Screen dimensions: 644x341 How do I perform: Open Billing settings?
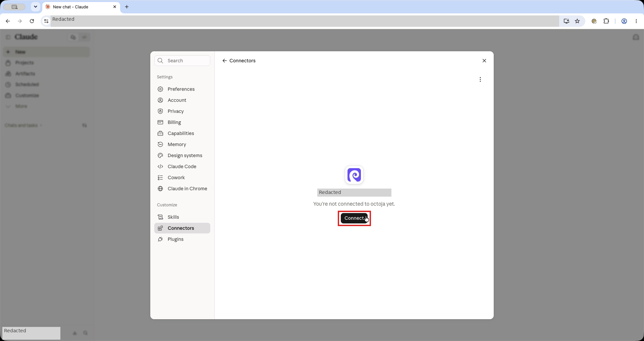click(x=182, y=122)
